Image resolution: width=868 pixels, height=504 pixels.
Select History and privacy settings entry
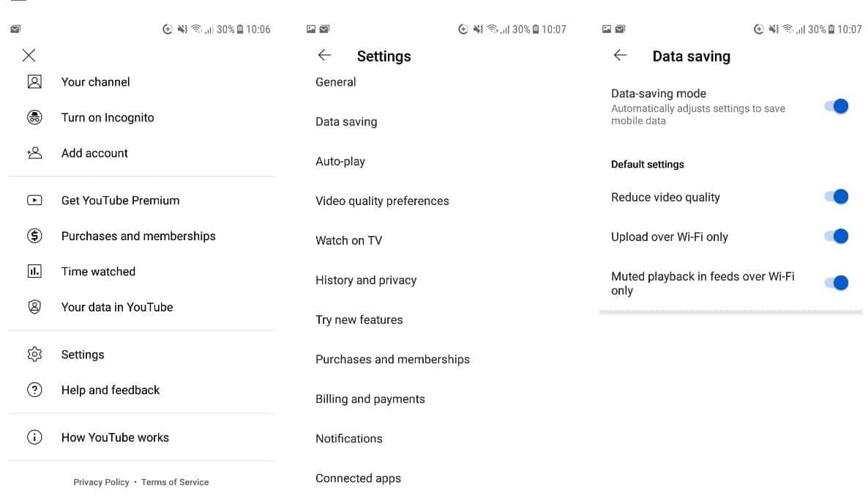click(366, 280)
